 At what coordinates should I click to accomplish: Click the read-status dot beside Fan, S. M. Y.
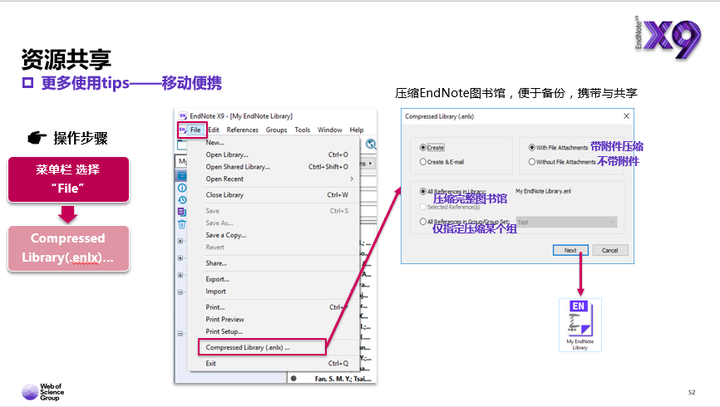[x=293, y=379]
